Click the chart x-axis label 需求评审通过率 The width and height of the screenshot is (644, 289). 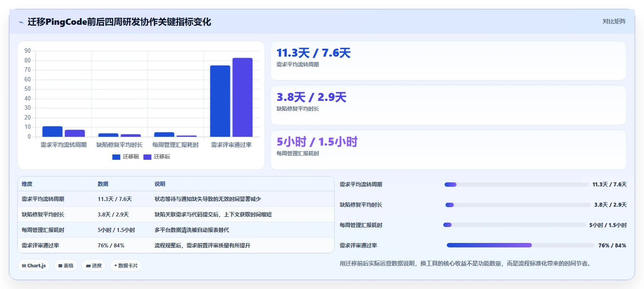coord(231,145)
